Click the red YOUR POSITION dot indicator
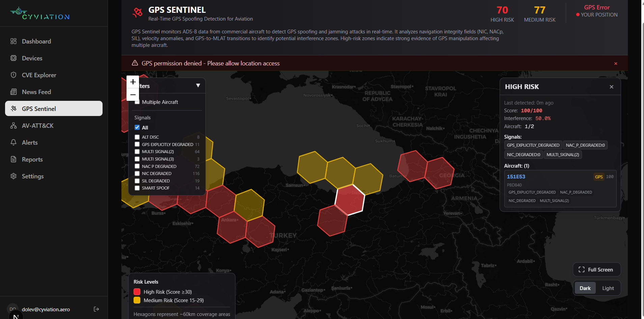644x319 pixels. [578, 14]
